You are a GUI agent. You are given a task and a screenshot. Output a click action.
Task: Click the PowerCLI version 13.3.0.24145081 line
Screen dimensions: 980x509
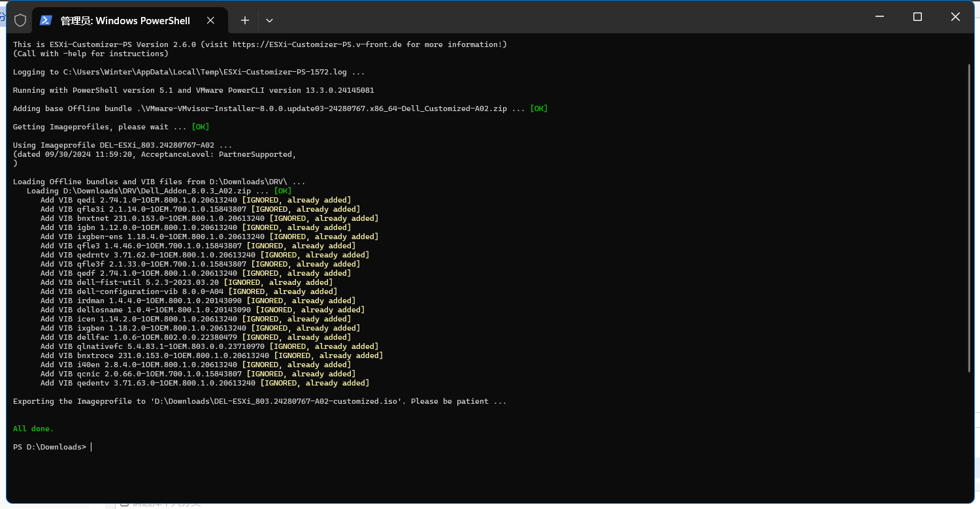(x=193, y=90)
